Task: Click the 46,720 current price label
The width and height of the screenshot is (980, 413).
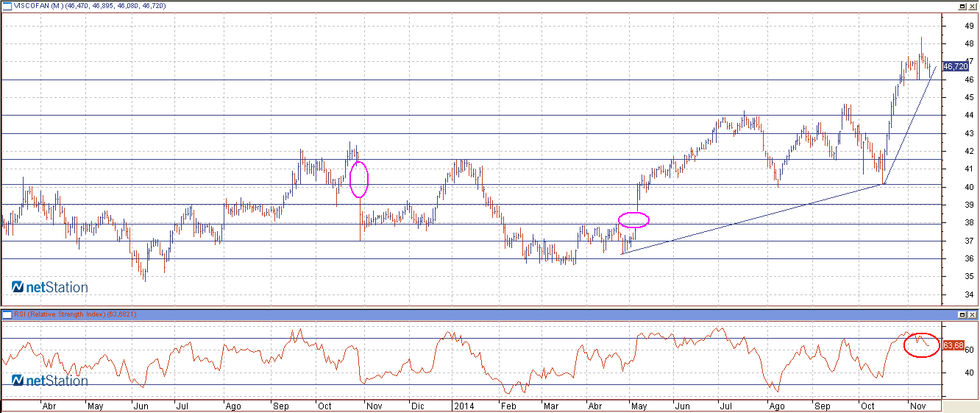Action: (955, 66)
